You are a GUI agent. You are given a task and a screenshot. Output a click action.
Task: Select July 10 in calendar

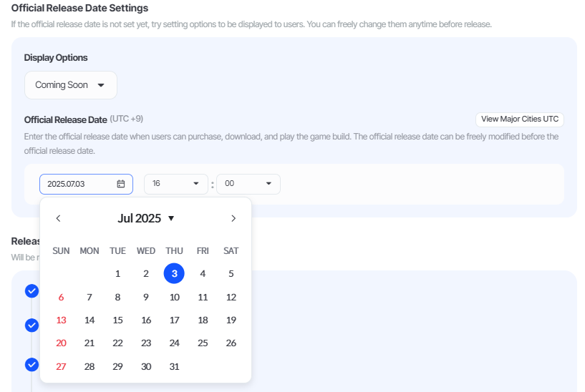(x=174, y=298)
